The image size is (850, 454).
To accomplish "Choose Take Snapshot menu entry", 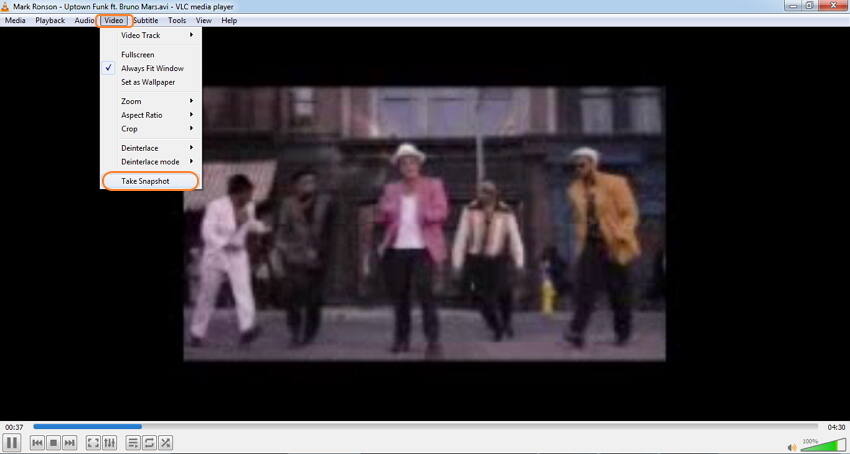I will (x=151, y=181).
